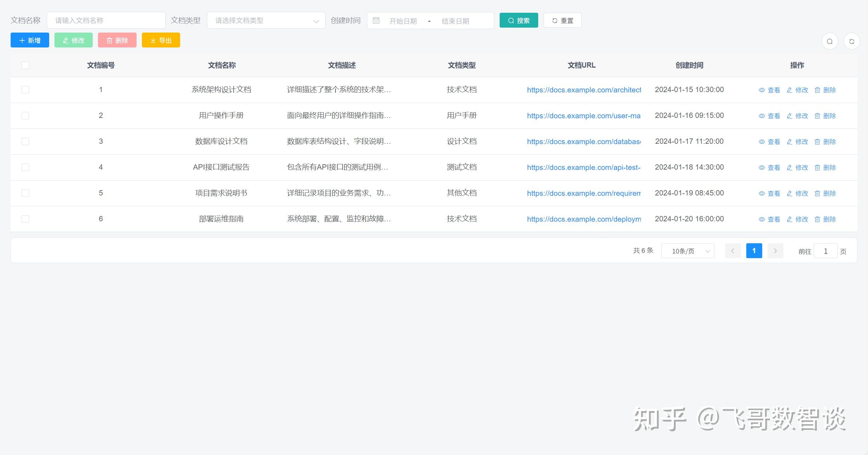This screenshot has height=455, width=868.
Task: Click the search magnifier icon at top right
Action: pyautogui.click(x=830, y=41)
